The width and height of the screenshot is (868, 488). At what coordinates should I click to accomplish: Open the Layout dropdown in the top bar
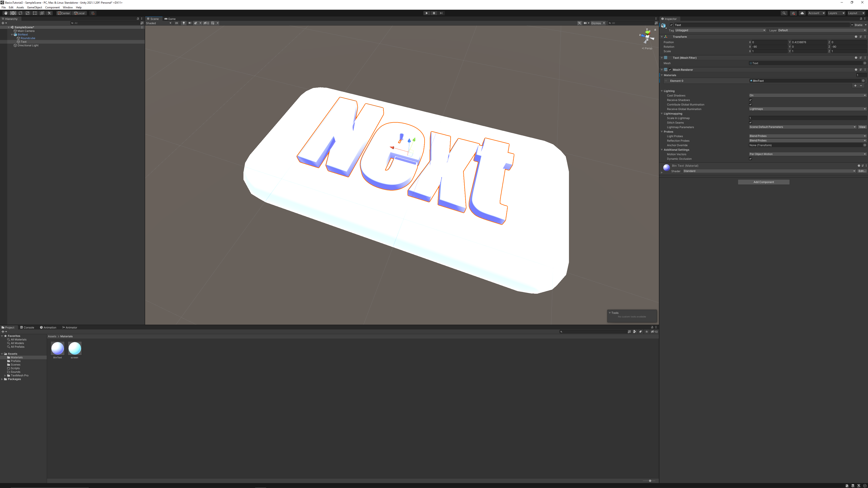point(856,13)
